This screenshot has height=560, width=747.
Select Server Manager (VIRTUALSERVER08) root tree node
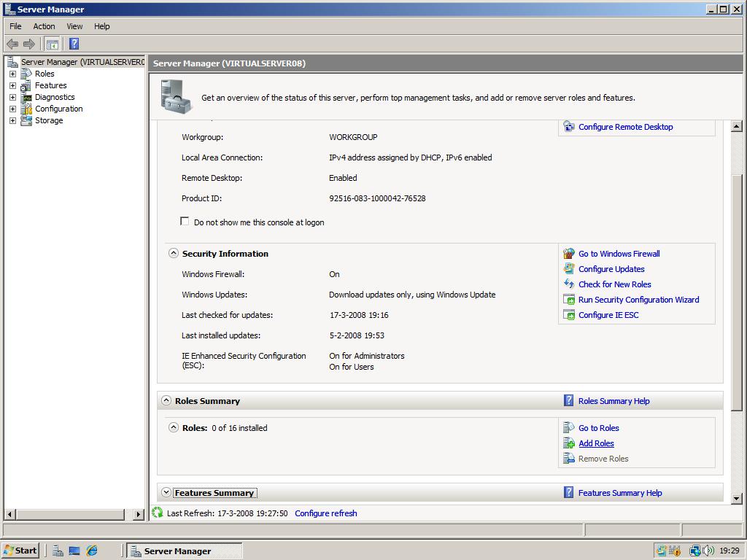tap(82, 62)
